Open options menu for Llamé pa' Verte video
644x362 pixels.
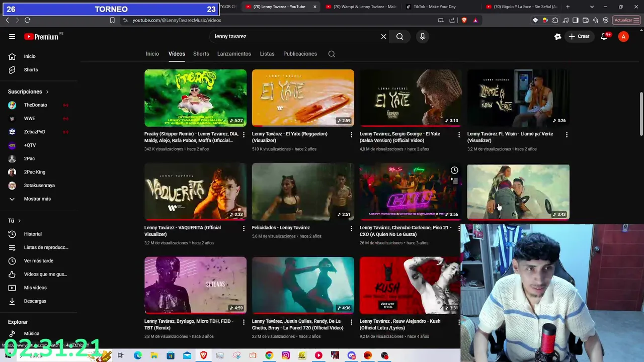567,135
